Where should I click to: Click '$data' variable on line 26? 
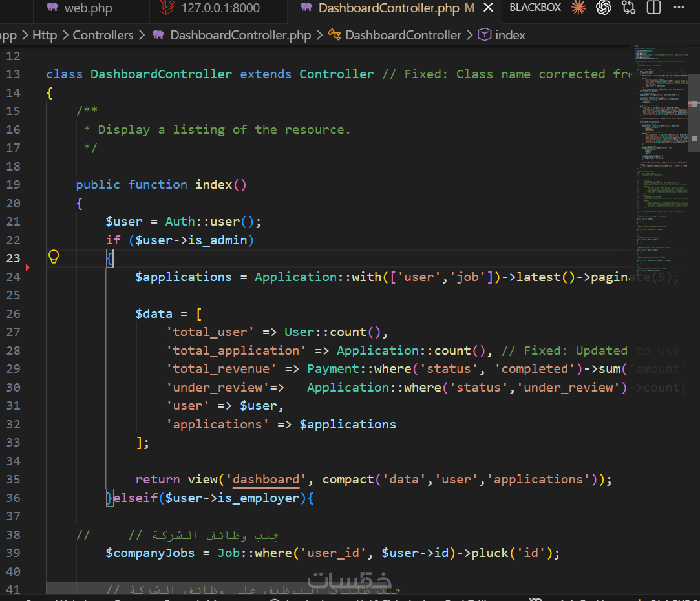coord(154,314)
